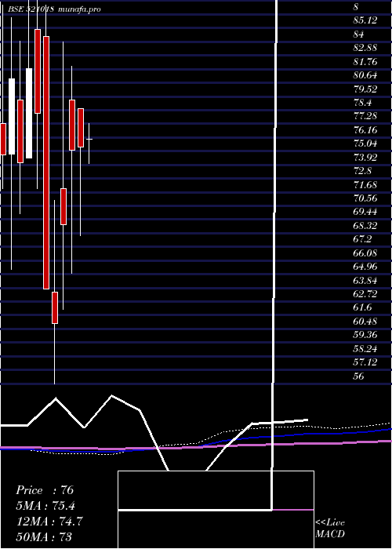Viewport: 392px width, 549px height.
Task: Click the <<Live MACD label
Action: point(330,529)
